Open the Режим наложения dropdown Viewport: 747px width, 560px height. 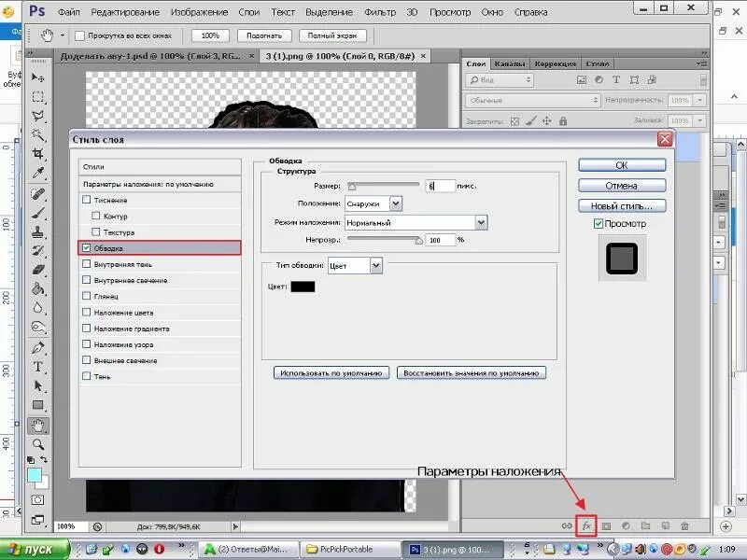pos(416,222)
